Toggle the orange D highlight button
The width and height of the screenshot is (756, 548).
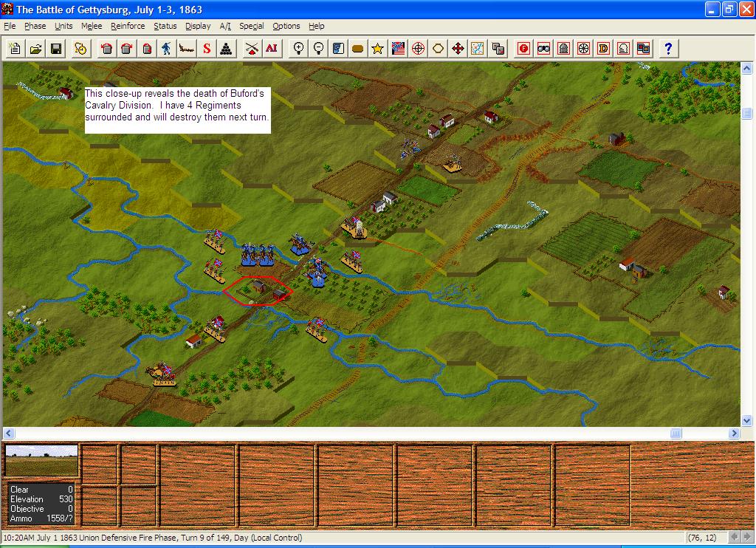(604, 48)
